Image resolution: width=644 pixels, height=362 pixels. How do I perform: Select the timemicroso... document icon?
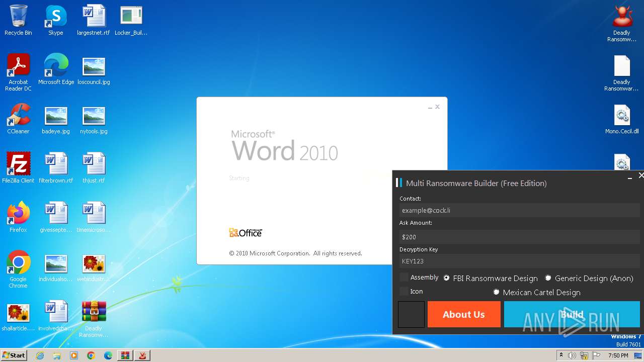(x=94, y=217)
